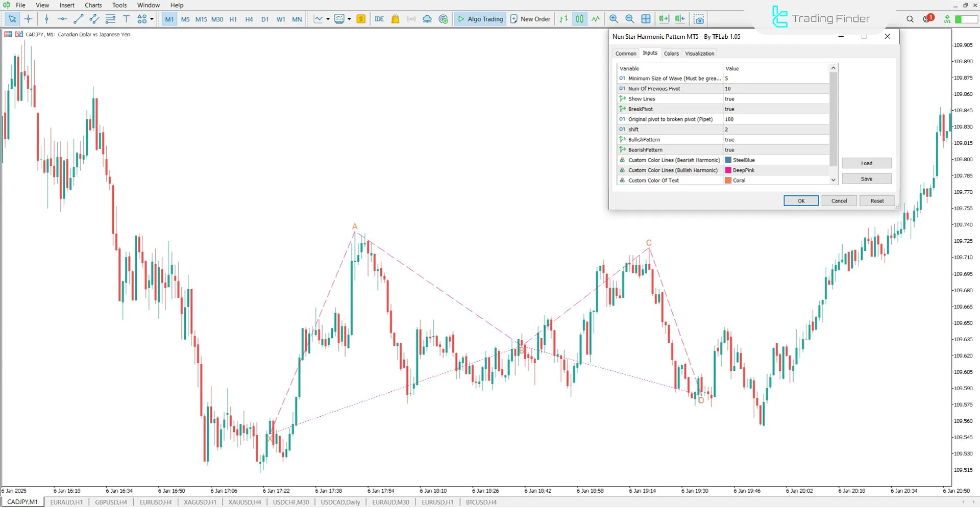Take a chart screenshot with the camera icon
The image size is (980, 508).
[698, 19]
